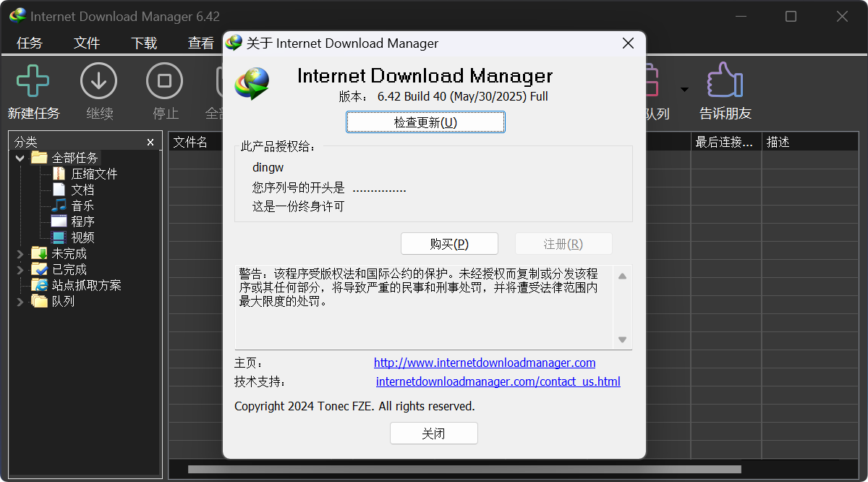The height and width of the screenshot is (482, 868).
Task: Expand the Finished (已完成) tree node
Action: pyautogui.click(x=20, y=269)
